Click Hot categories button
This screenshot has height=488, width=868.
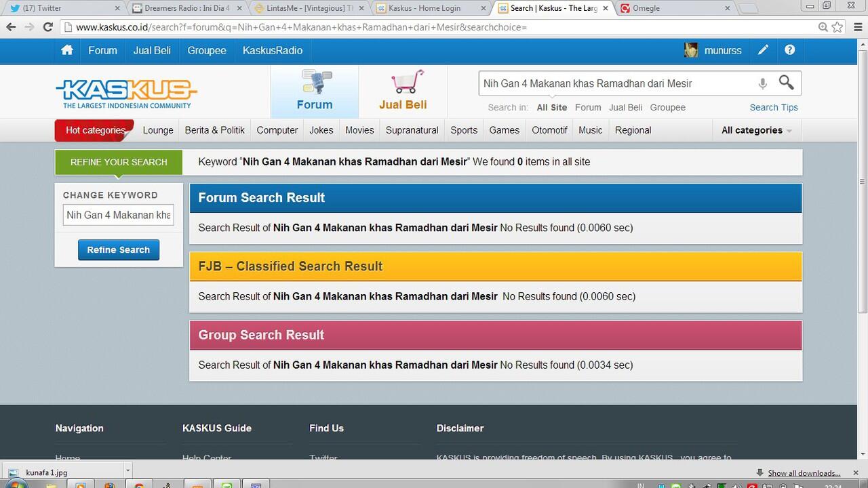click(x=95, y=130)
